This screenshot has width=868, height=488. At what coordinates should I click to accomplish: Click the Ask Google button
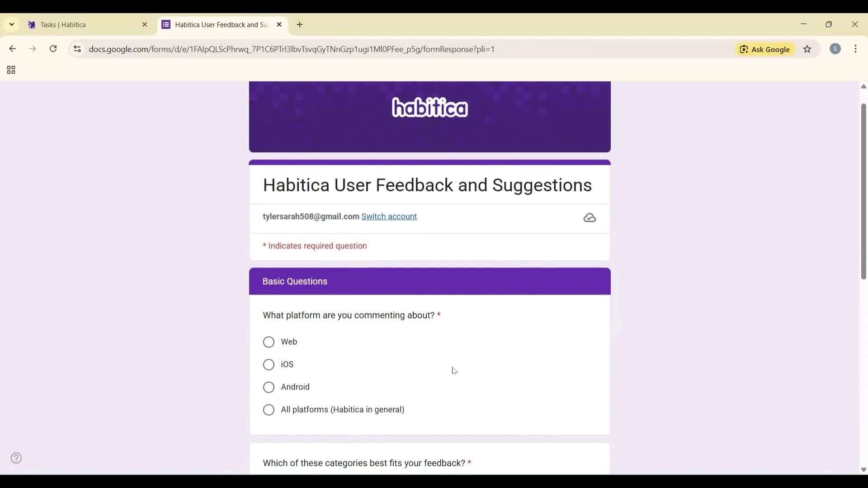pyautogui.click(x=765, y=49)
